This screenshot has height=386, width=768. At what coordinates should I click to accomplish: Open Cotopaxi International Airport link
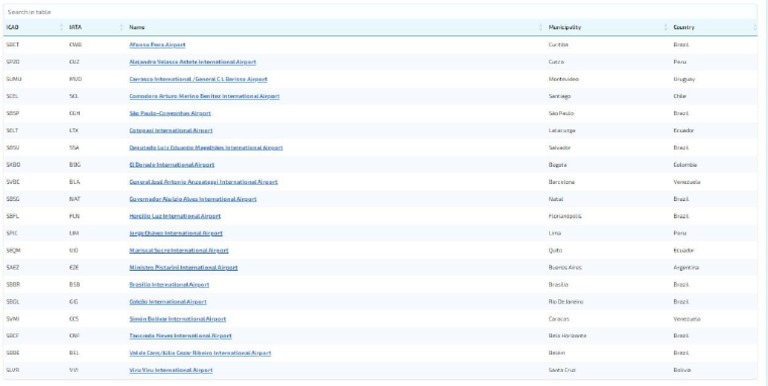[x=171, y=130]
